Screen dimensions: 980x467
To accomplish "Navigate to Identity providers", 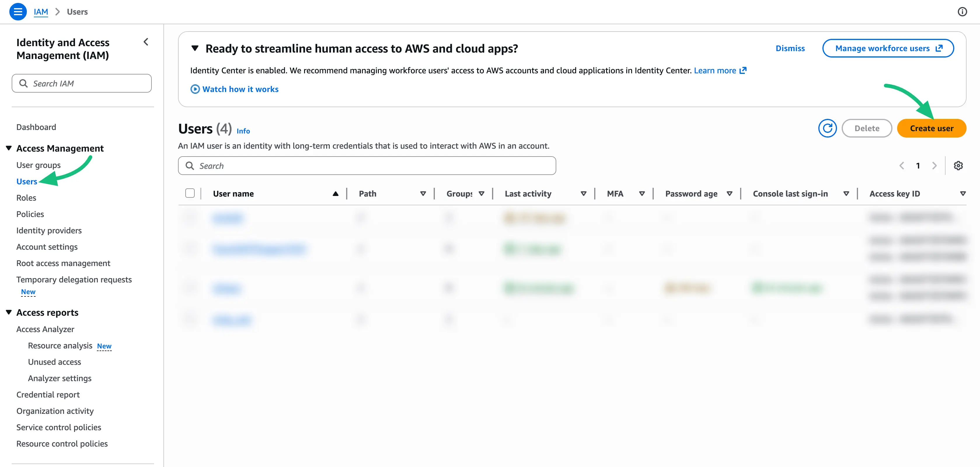I will click(49, 230).
